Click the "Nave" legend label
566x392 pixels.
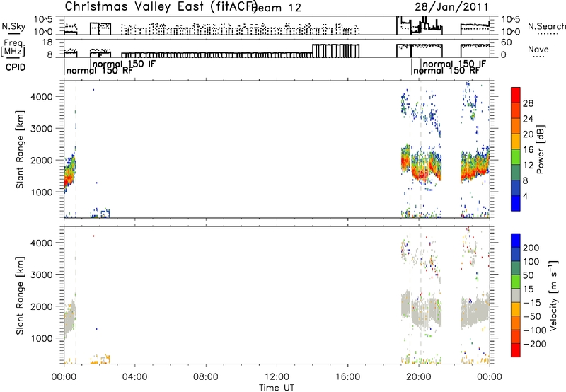538,49
